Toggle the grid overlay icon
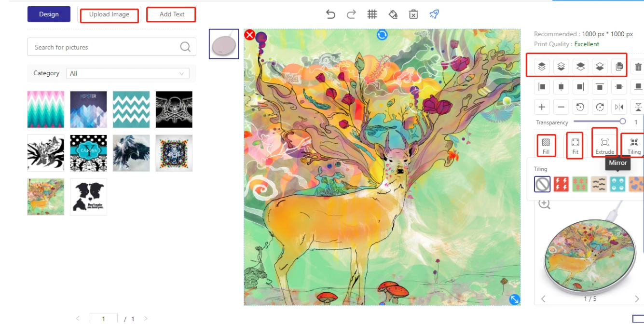This screenshot has height=324, width=644. (372, 14)
